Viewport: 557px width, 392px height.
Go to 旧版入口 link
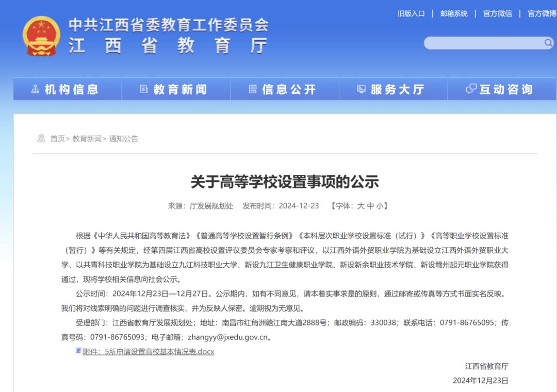(x=411, y=13)
